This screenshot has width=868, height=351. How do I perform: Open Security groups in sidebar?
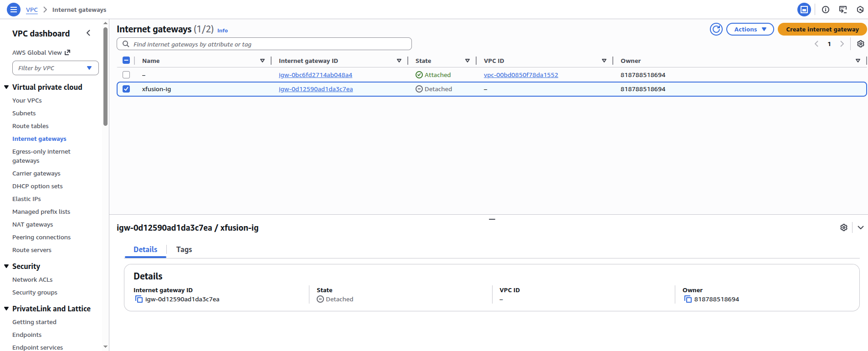pos(35,292)
